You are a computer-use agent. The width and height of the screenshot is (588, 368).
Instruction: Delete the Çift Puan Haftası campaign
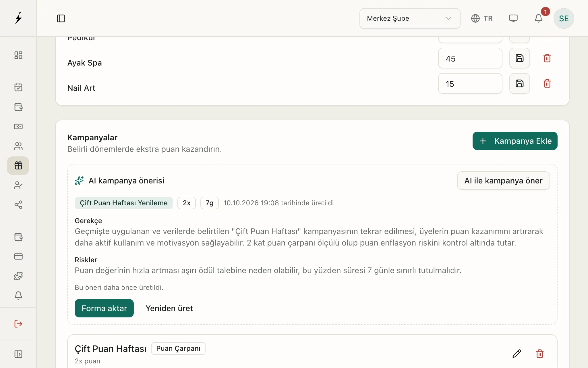click(x=539, y=353)
